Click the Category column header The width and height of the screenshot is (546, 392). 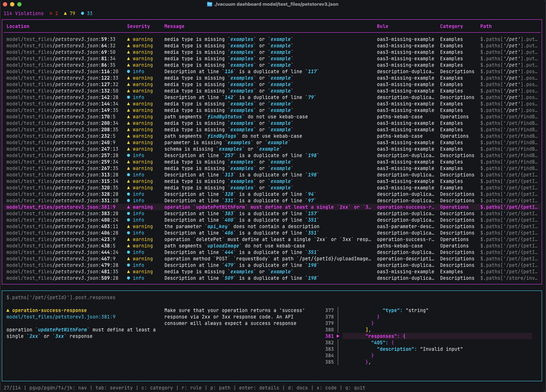point(452,27)
